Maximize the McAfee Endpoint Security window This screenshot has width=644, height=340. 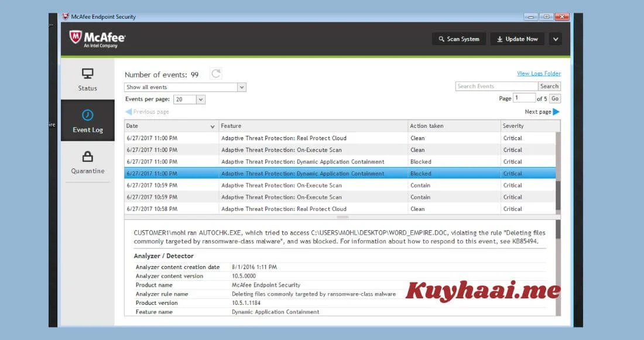[x=546, y=17]
